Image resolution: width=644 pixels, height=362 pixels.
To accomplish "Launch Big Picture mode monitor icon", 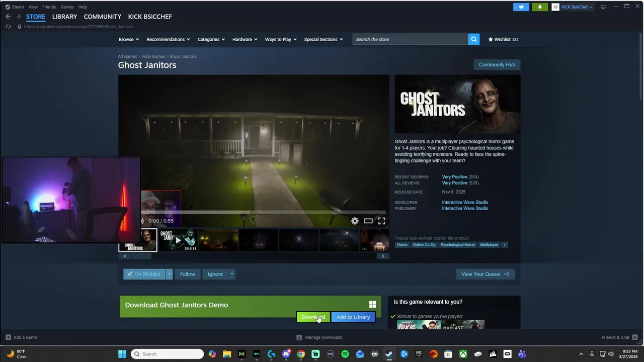I will pos(603,7).
